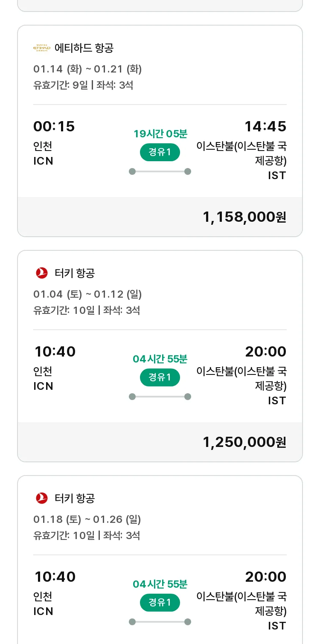The height and width of the screenshot is (644, 320).
Task: Tap 01.04 (토) ~ 01.12 (일) date range
Action: [x=87, y=294]
